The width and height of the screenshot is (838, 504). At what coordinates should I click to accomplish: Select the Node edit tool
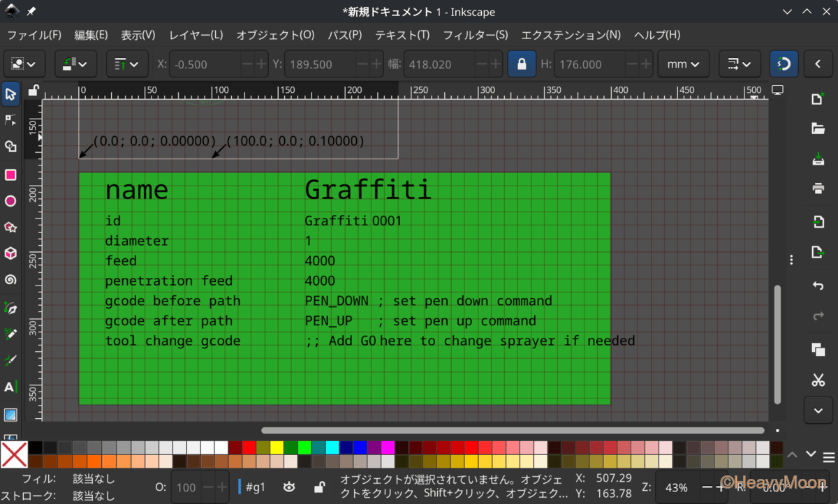pos(10,120)
